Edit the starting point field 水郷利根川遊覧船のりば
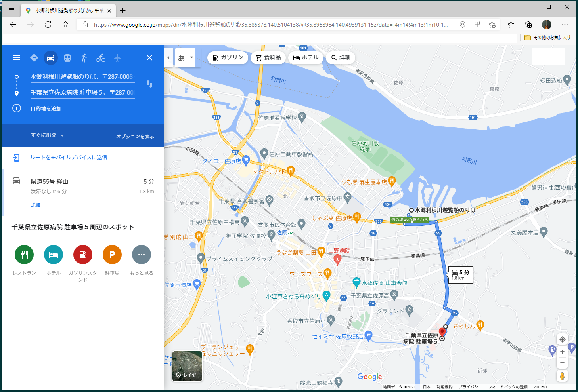Image resolution: width=578 pixels, height=392 pixels. (82, 77)
